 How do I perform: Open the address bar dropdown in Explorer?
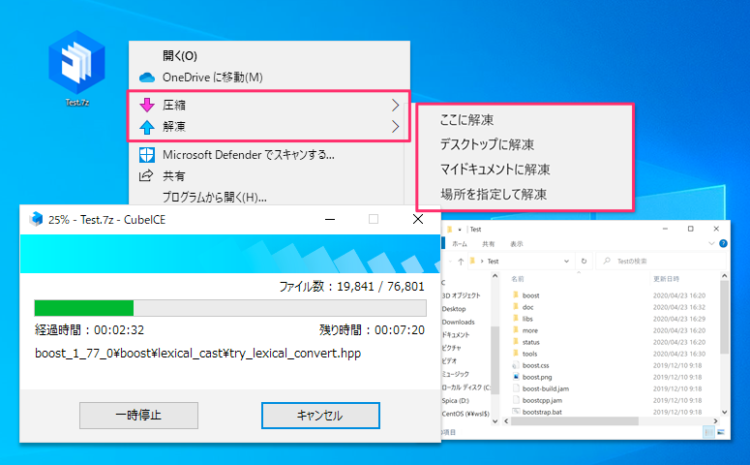[566, 261]
